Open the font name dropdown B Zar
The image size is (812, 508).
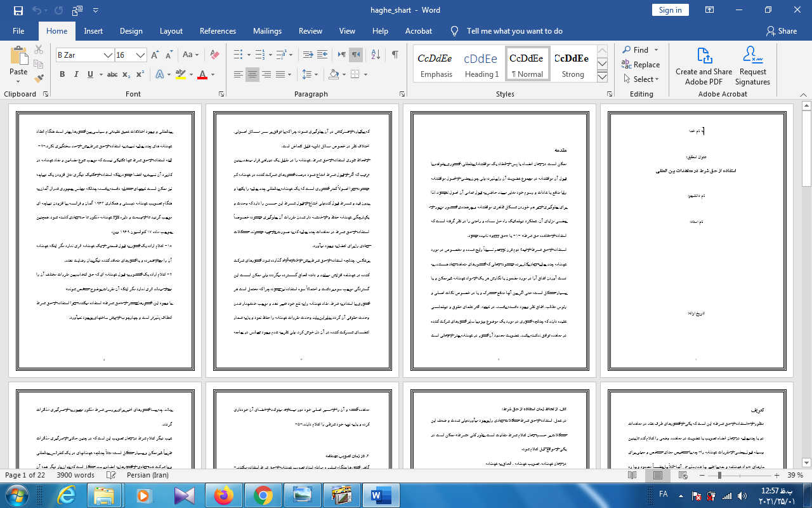pyautogui.click(x=108, y=55)
